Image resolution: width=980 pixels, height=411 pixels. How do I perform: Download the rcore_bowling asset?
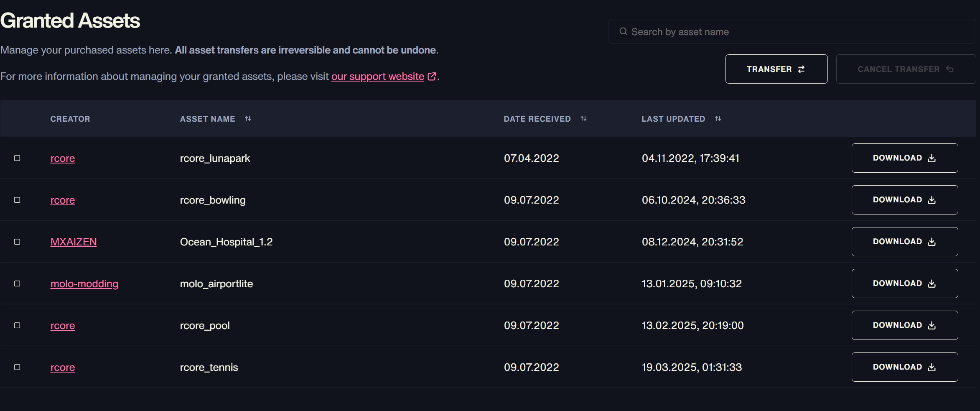click(x=905, y=200)
